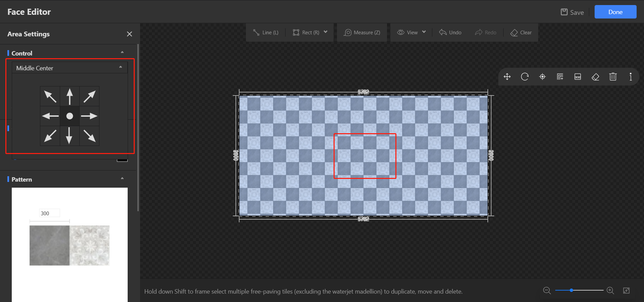Screen dimensions: 644x302
Task: Zoom out with the minus magnifier
Action: coord(547,290)
